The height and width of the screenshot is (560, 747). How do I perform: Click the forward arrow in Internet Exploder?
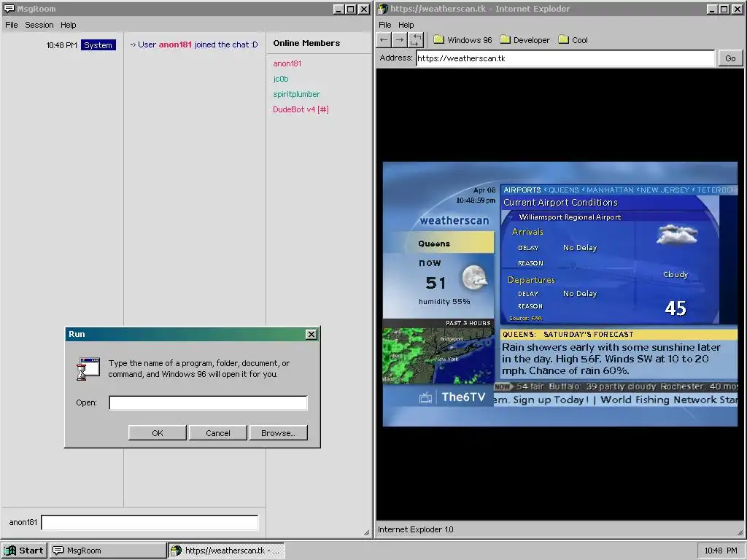pos(400,40)
